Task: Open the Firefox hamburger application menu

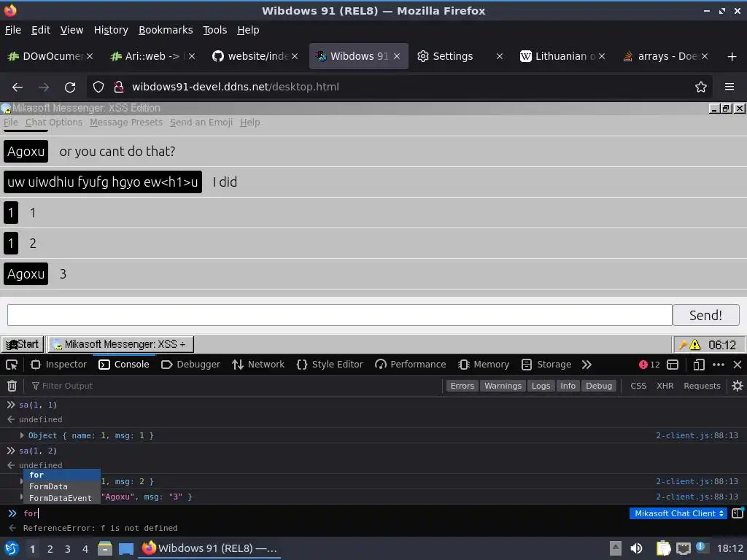Action: (x=729, y=87)
